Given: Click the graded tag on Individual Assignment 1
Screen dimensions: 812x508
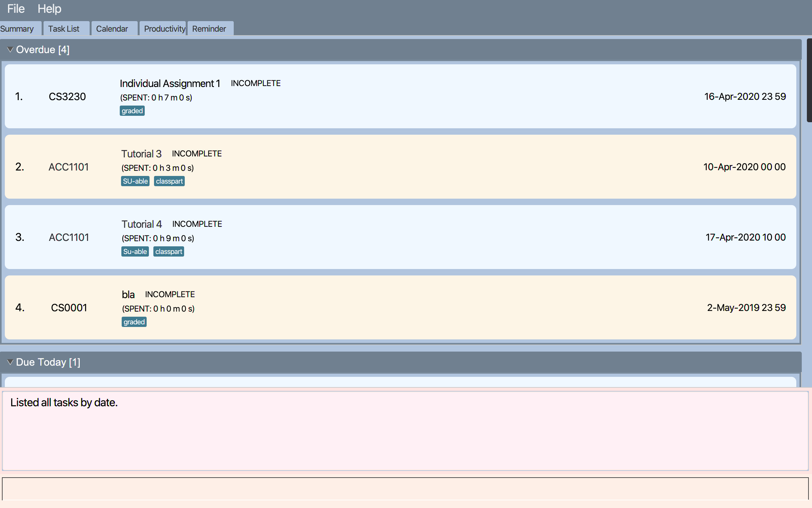Looking at the screenshot, I should click(x=132, y=111).
